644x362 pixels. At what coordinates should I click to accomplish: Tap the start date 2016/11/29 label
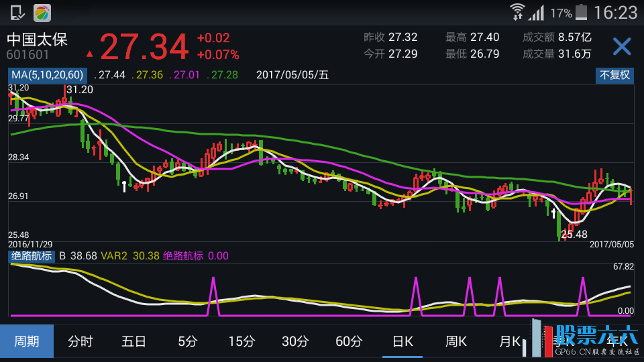pyautogui.click(x=30, y=244)
